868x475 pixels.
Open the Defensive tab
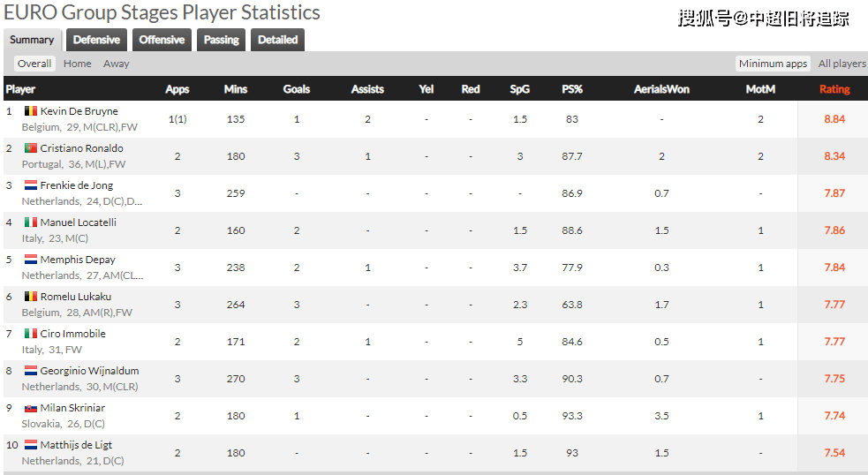(x=97, y=40)
